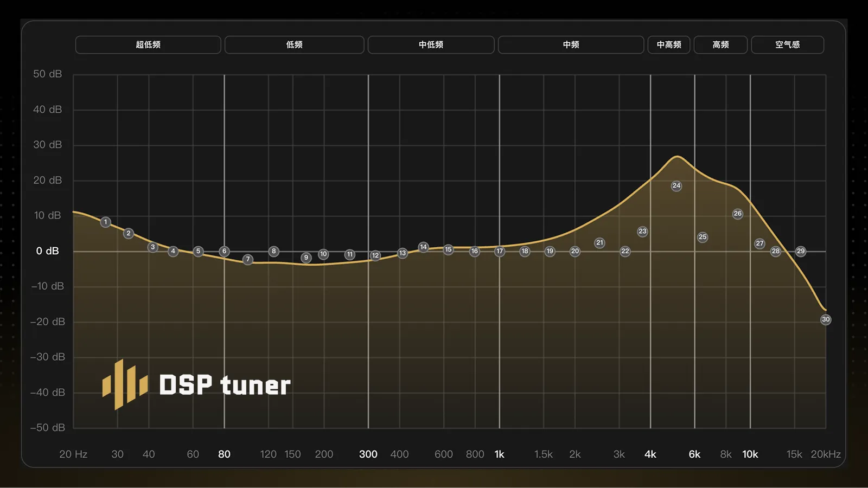Select the 中频 band button
This screenshot has height=488, width=868.
tap(571, 44)
